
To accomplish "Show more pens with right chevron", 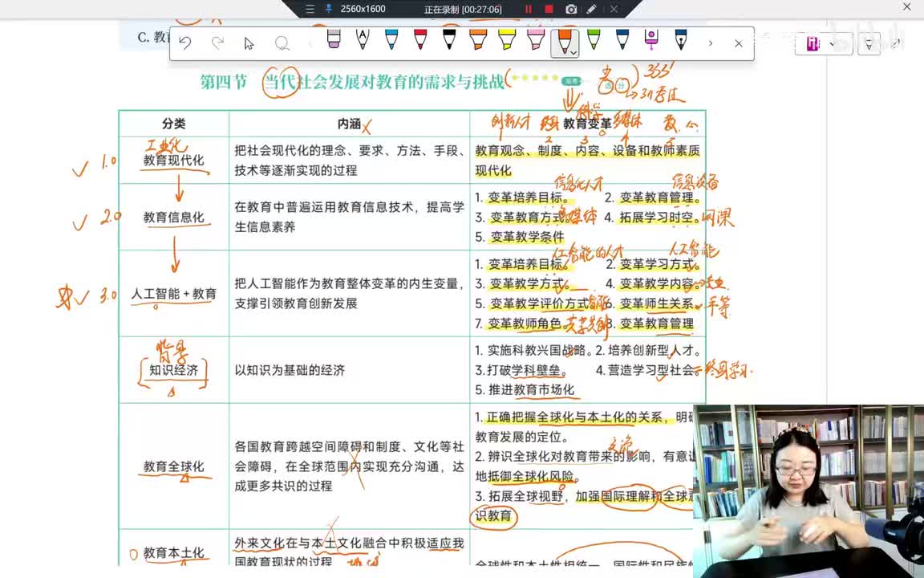I will click(x=710, y=43).
